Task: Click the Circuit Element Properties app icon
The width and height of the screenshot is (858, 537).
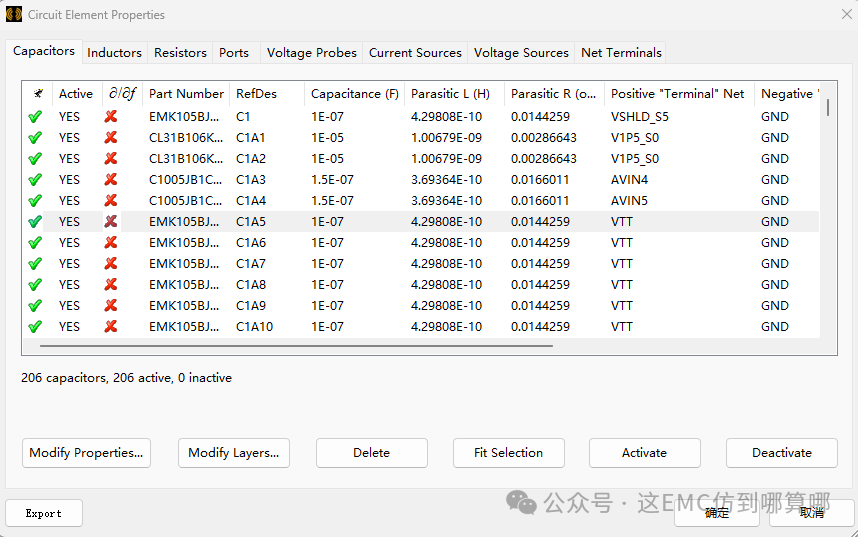Action: click(14, 14)
